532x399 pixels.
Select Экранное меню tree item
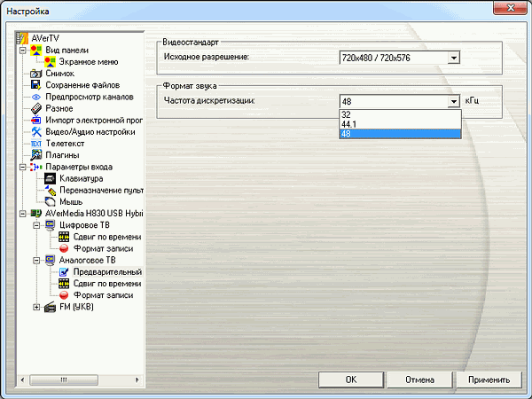click(x=89, y=62)
